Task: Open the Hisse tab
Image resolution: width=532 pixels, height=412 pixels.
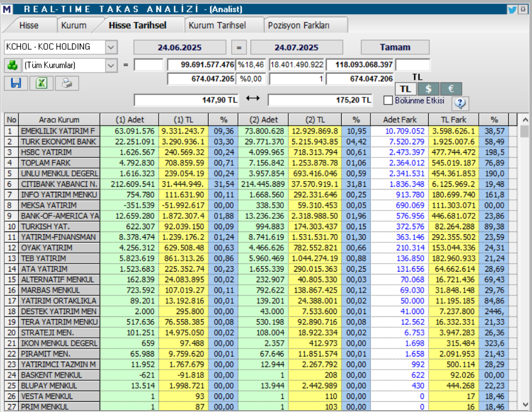Action: pos(29,25)
